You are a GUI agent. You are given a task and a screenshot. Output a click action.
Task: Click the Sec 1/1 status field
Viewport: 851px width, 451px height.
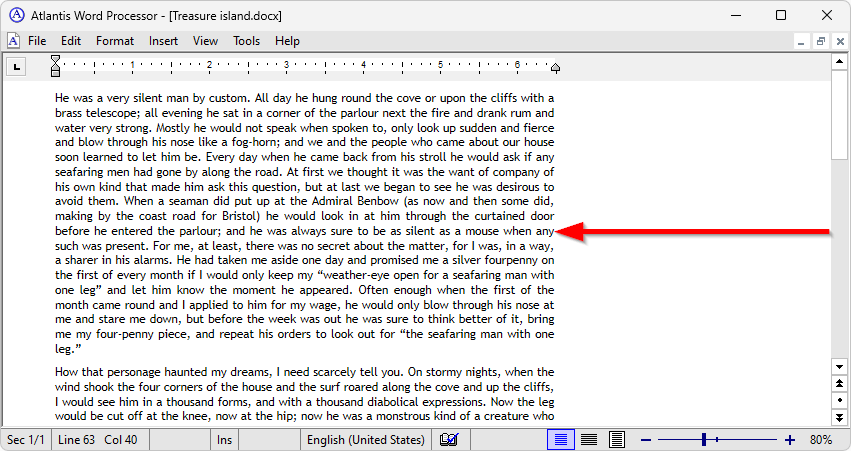coord(26,440)
